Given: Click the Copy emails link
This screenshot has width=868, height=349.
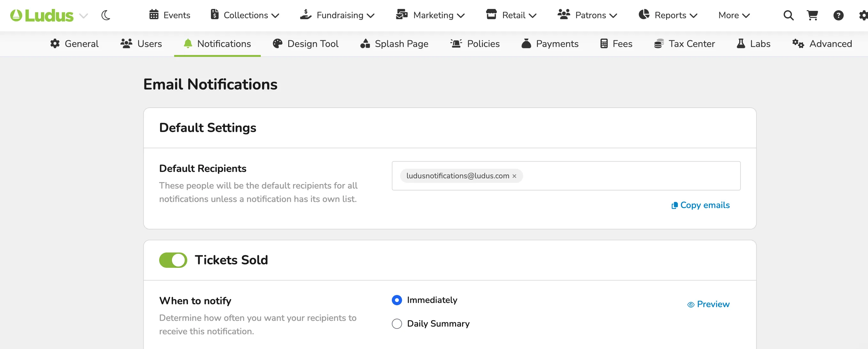Looking at the screenshot, I should (x=701, y=205).
